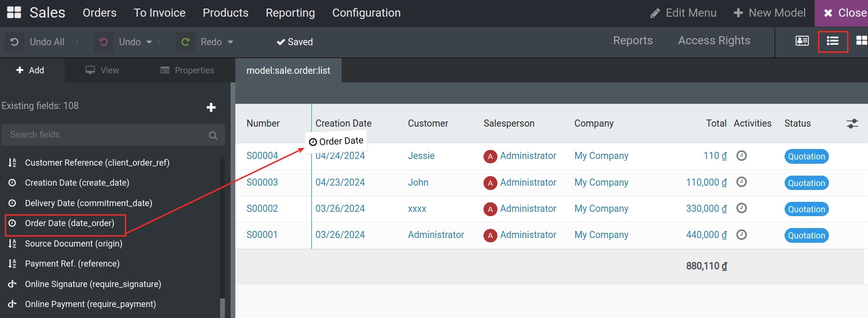Viewport: 868px width, 318px height.
Task: Click the icon of Online Payment field
Action: click(x=12, y=304)
